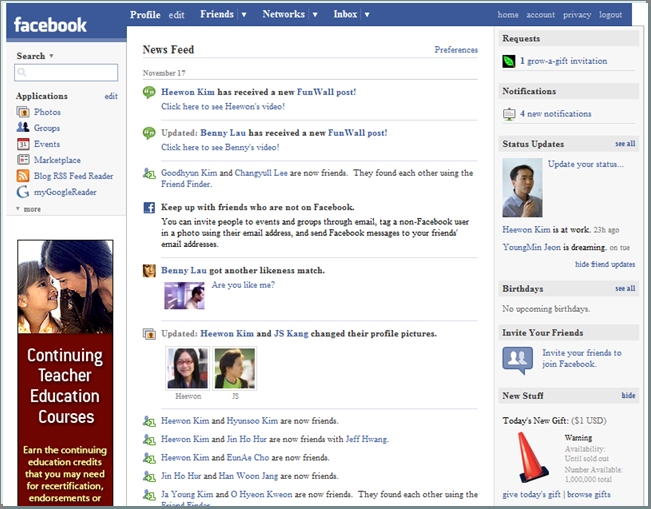Click the facebook logo
This screenshot has height=509, width=651.
click(x=50, y=25)
